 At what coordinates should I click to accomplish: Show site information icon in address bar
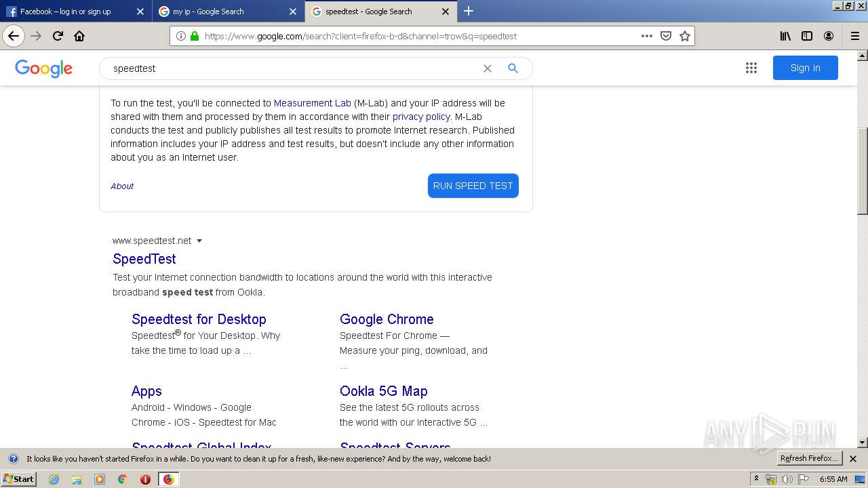click(x=180, y=36)
